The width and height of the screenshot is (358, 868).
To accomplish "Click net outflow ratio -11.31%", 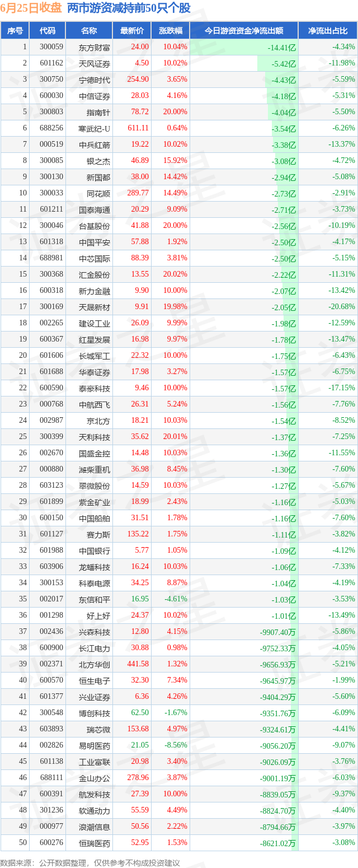I will coord(342,275).
